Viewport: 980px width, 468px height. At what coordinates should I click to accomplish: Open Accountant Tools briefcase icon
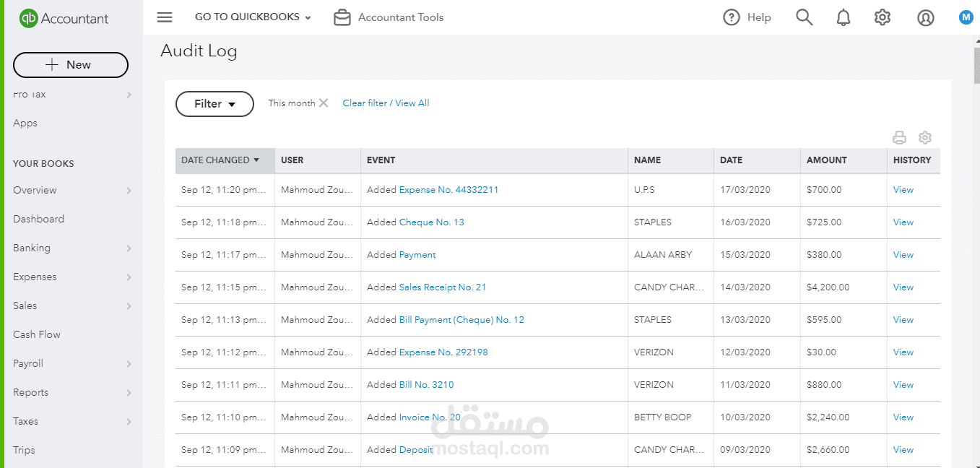click(342, 17)
